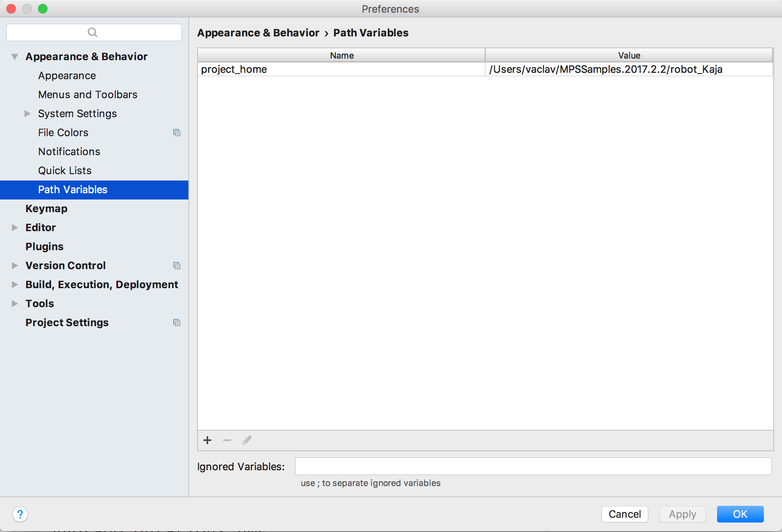Click the edit variable pencil icon

(247, 440)
